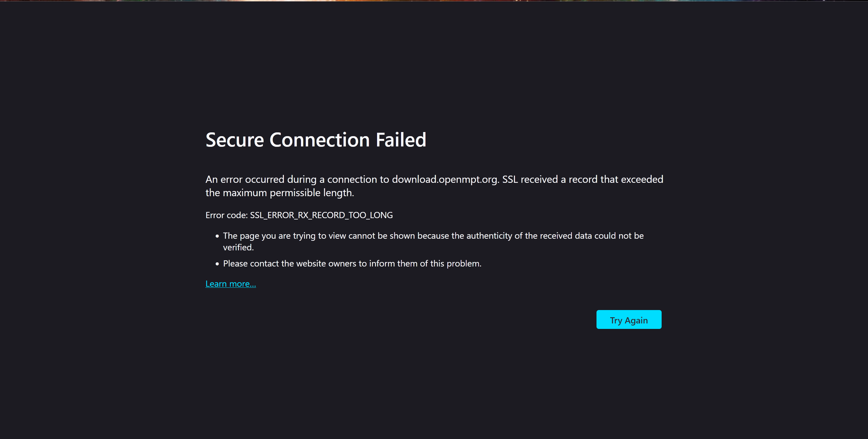Click the word "Secure" in the heading
Viewport: 868px width, 439px height.
click(235, 140)
